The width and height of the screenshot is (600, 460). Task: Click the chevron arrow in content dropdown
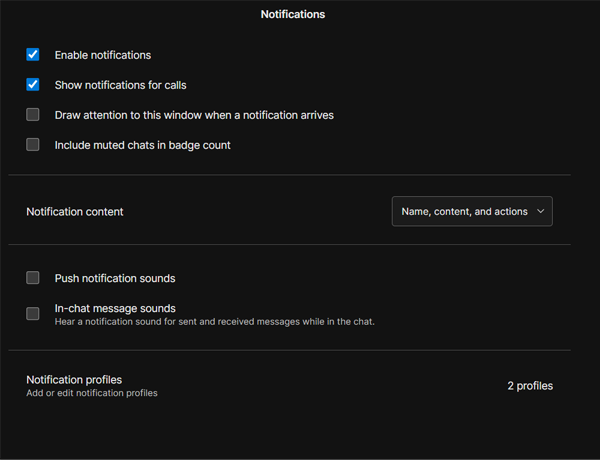(541, 212)
